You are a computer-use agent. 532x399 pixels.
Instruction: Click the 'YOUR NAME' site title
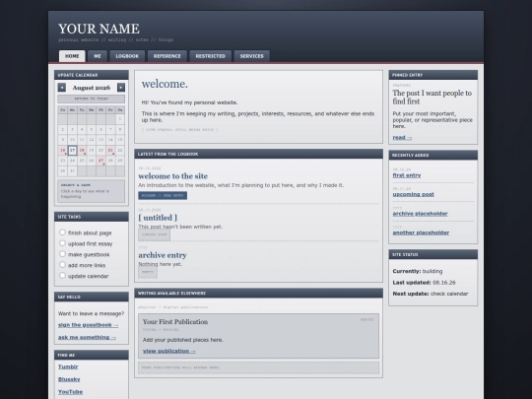pos(99,29)
